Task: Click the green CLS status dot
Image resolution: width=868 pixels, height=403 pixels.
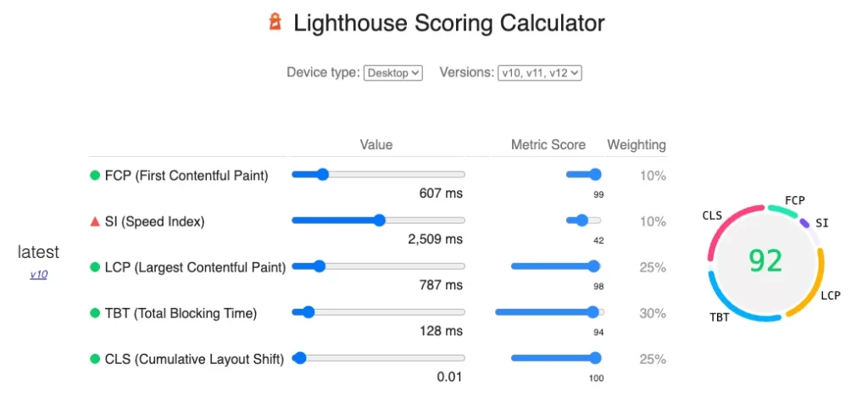Action: (95, 360)
